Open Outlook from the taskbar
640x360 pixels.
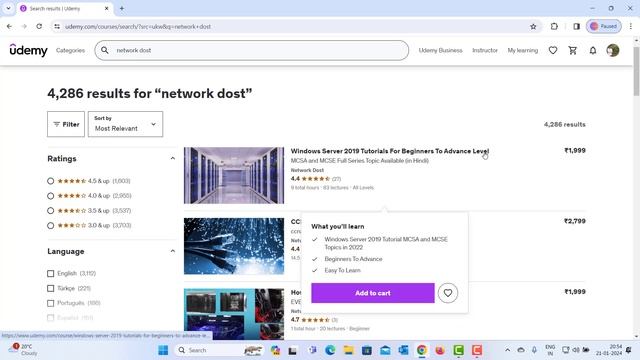403,350
